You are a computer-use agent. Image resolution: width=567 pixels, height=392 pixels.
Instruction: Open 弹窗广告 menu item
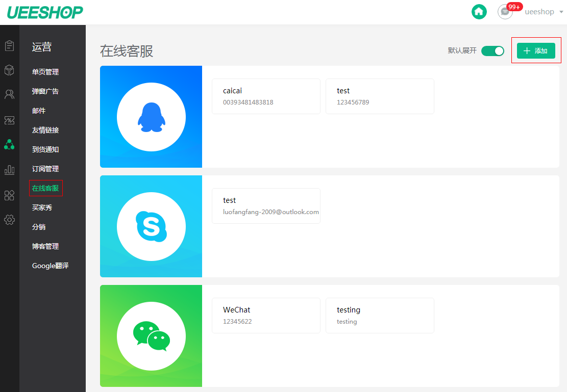pos(45,91)
